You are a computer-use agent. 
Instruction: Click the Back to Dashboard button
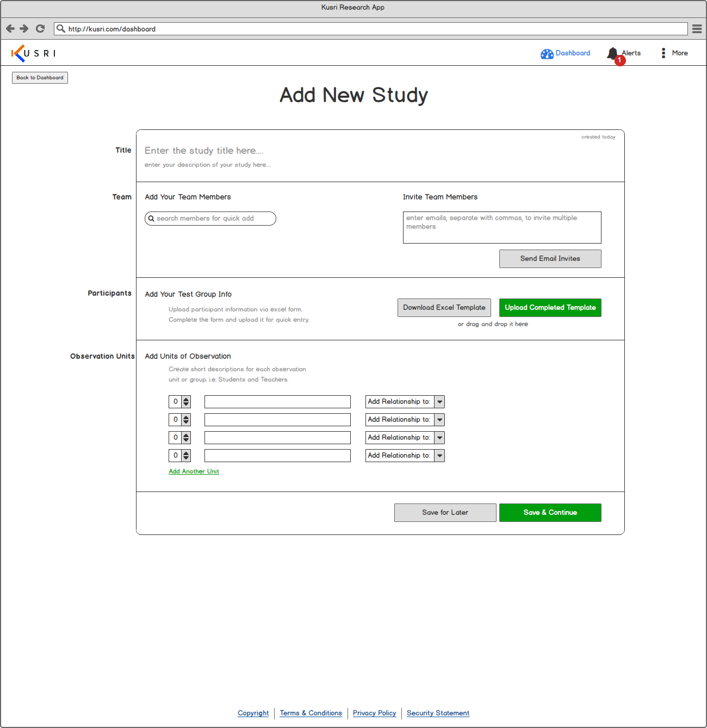pyautogui.click(x=40, y=78)
